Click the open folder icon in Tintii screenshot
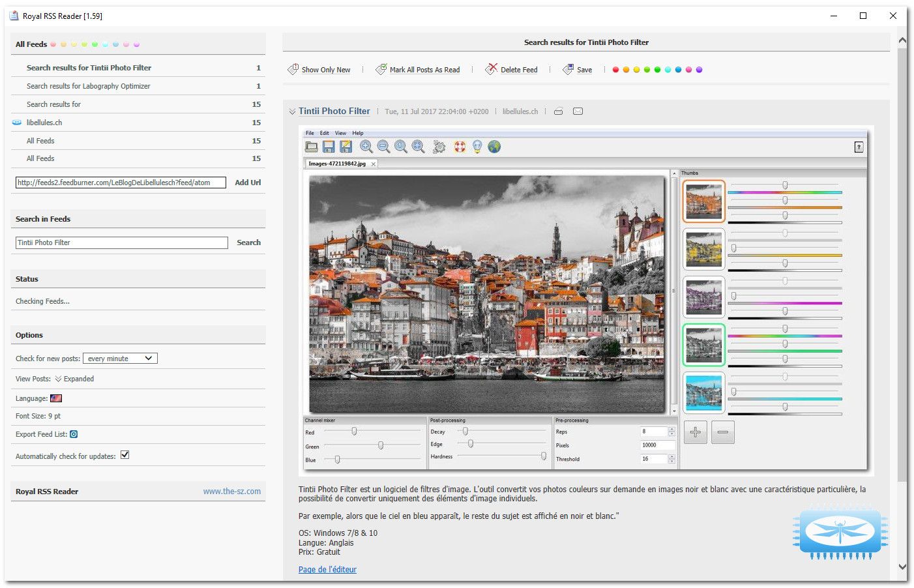 tap(312, 147)
